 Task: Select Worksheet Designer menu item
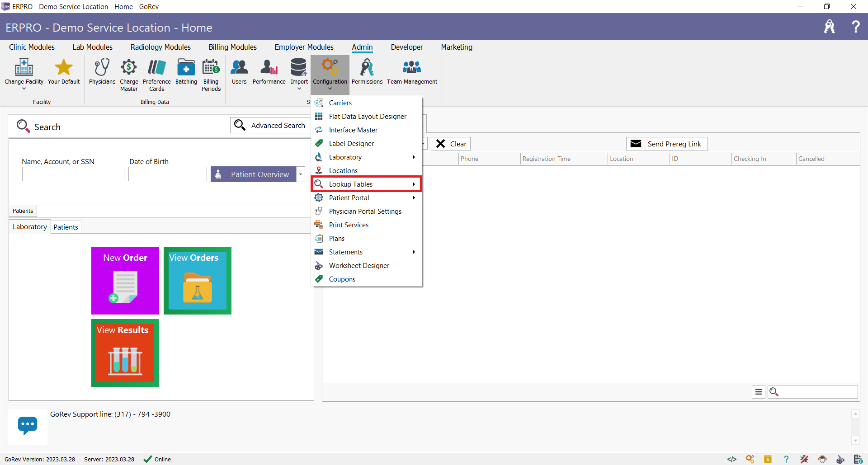(x=367, y=265)
